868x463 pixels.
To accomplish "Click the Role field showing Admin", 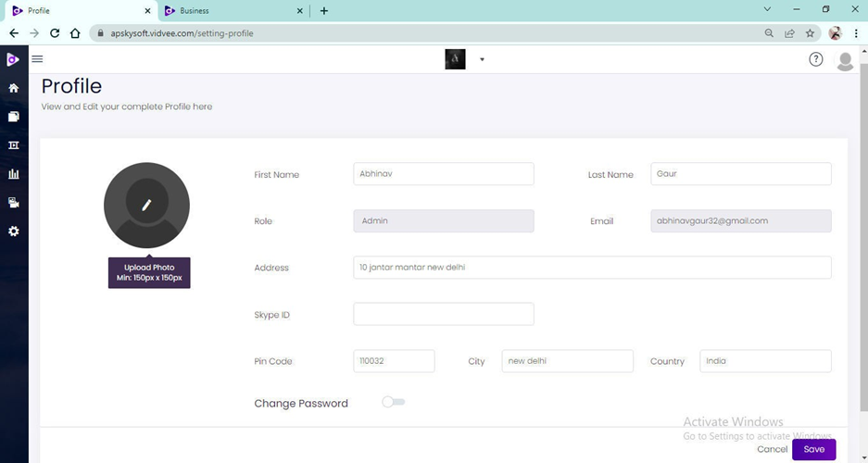I will [444, 220].
